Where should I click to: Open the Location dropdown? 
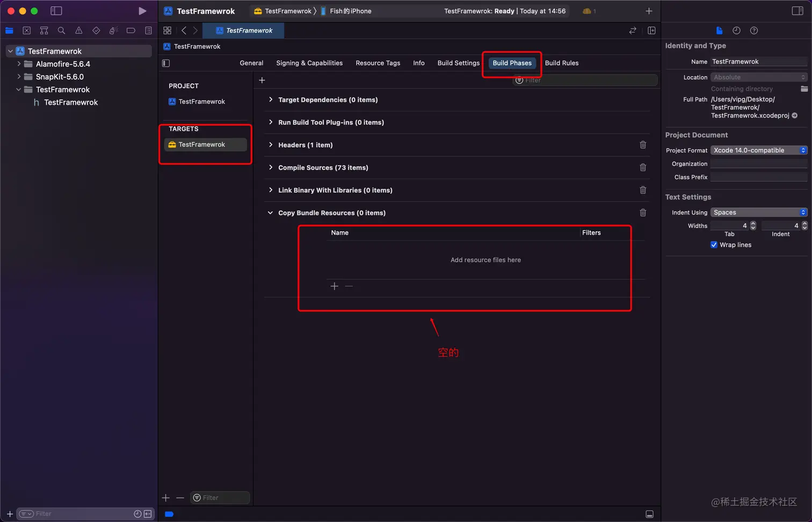(x=759, y=77)
